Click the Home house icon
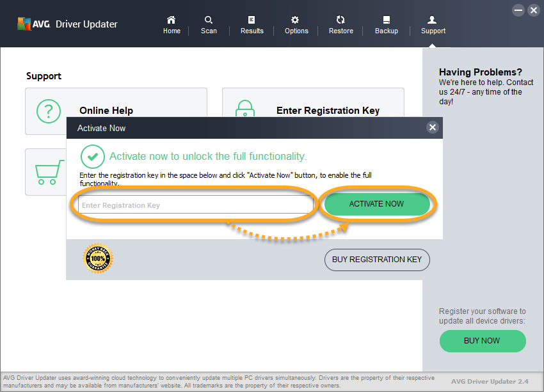544x392 pixels. click(x=171, y=19)
